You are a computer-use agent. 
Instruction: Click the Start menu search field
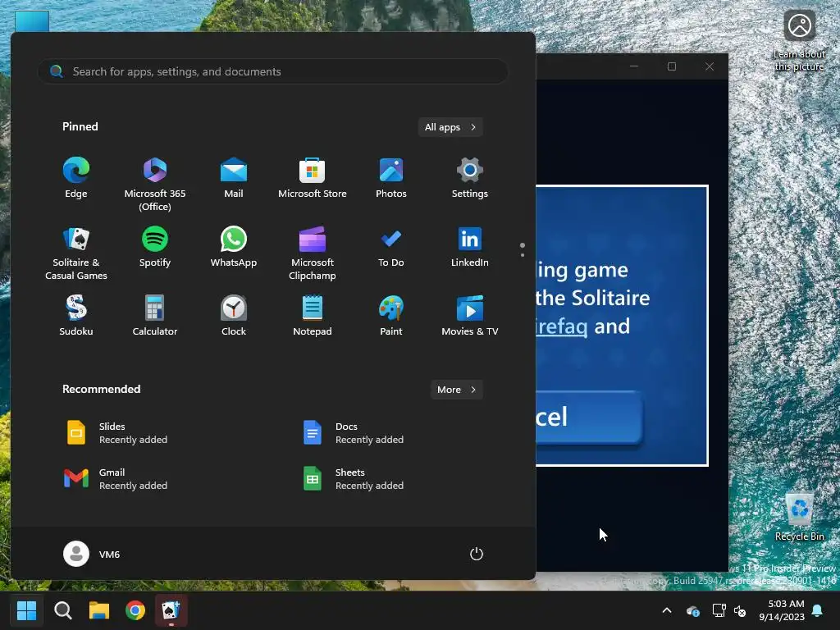[273, 71]
